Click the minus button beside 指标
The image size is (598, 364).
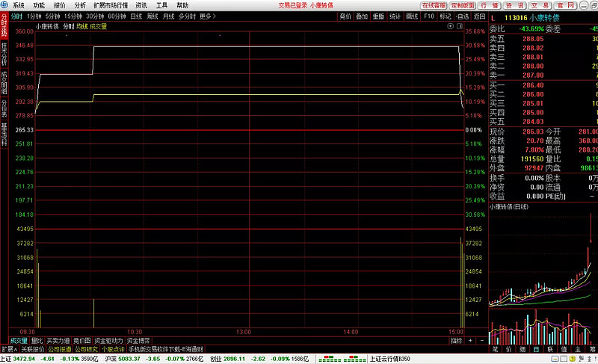(482, 341)
